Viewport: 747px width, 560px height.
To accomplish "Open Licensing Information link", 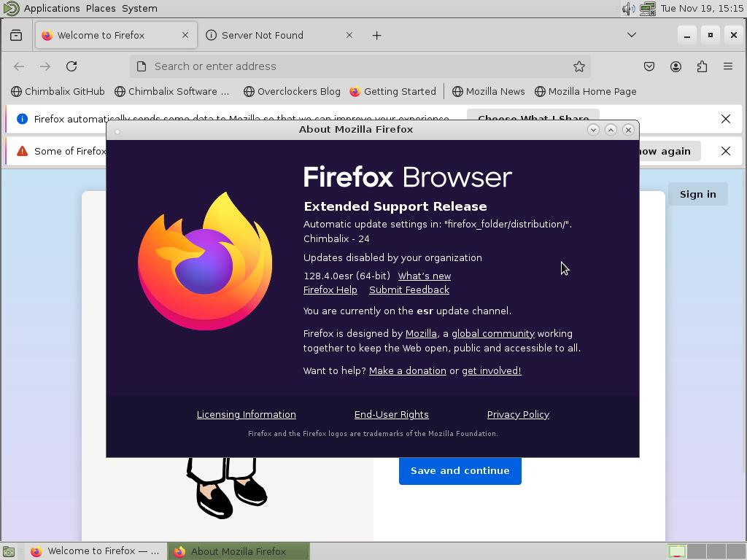I will [247, 415].
